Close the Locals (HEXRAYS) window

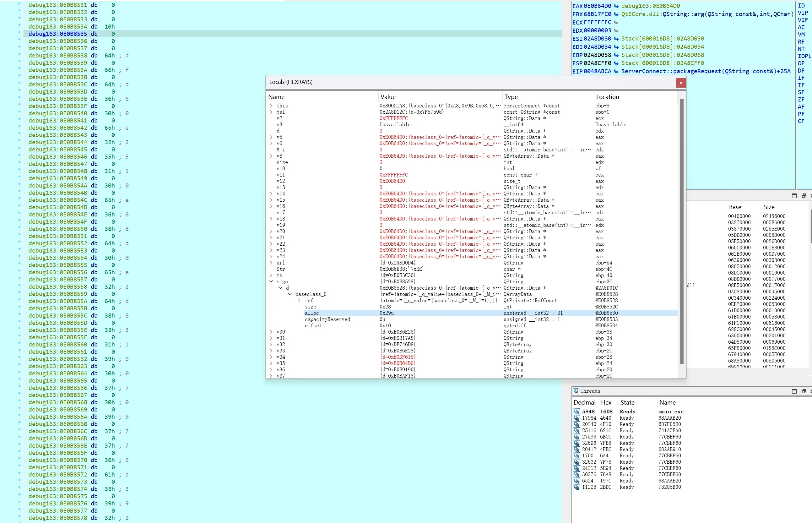(x=681, y=83)
